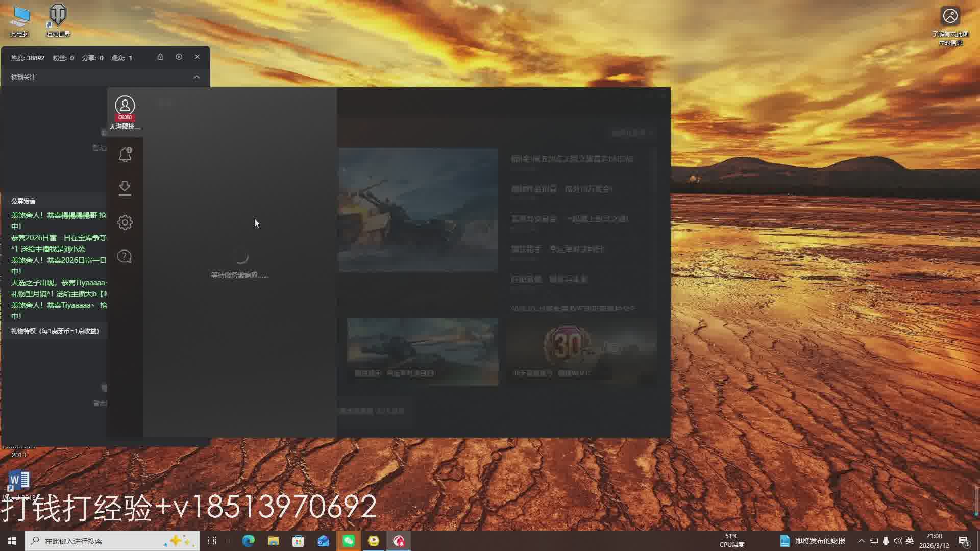The width and height of the screenshot is (980, 551).
Task: Toggle microphone icon in system tray
Action: pyautogui.click(x=886, y=541)
